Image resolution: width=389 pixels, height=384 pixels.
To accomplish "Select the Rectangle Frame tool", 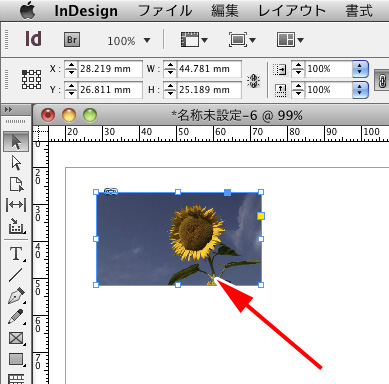I will click(x=17, y=338).
